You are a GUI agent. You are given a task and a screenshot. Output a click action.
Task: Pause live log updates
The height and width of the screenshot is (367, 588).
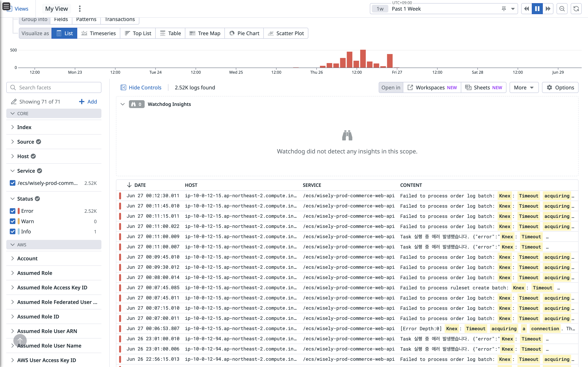pyautogui.click(x=537, y=9)
